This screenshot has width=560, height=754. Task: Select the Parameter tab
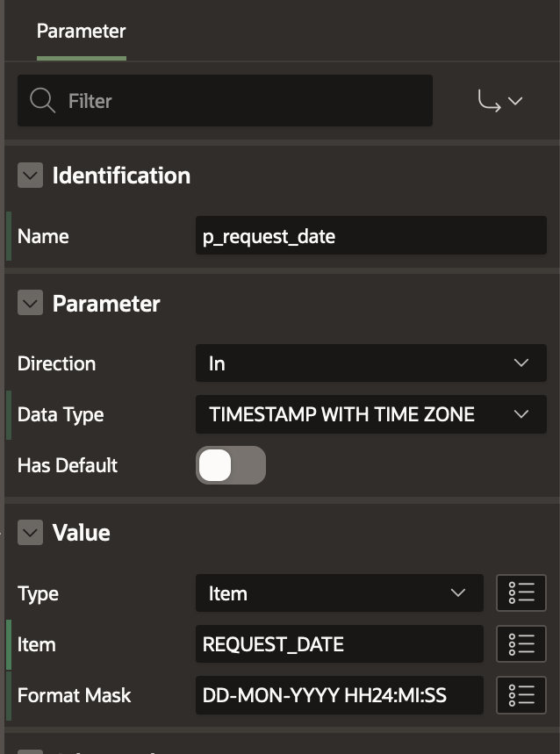(81, 32)
